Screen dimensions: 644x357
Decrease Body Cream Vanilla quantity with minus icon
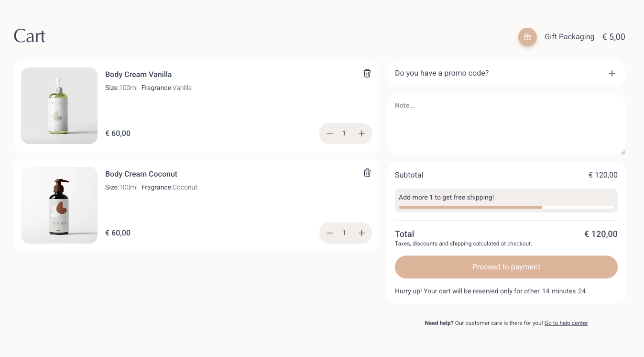click(x=329, y=134)
